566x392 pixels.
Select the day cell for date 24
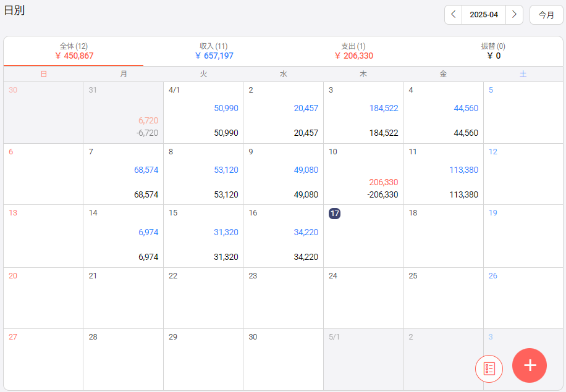coord(363,298)
